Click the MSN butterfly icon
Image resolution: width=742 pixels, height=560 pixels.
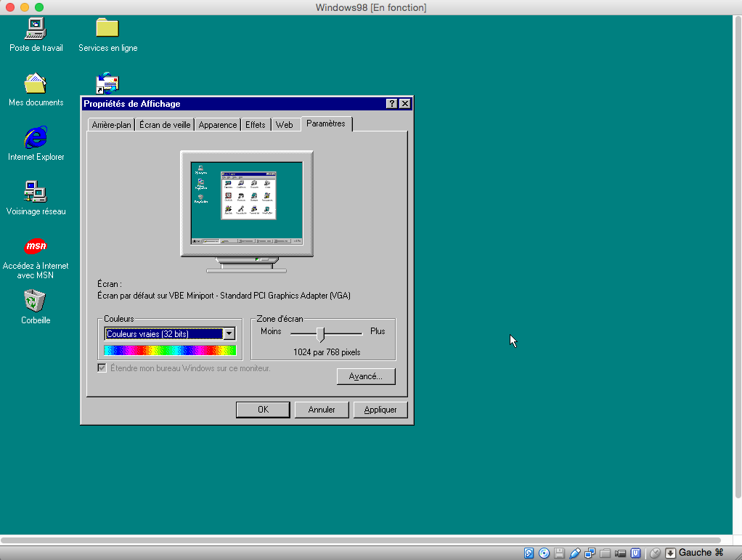36,246
